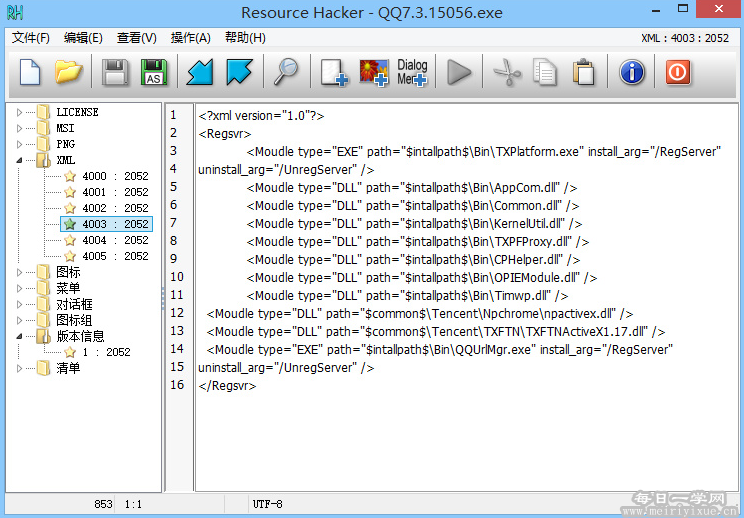Click the UTF-8 encoding in status bar
This screenshot has height=518, width=744.
268,504
